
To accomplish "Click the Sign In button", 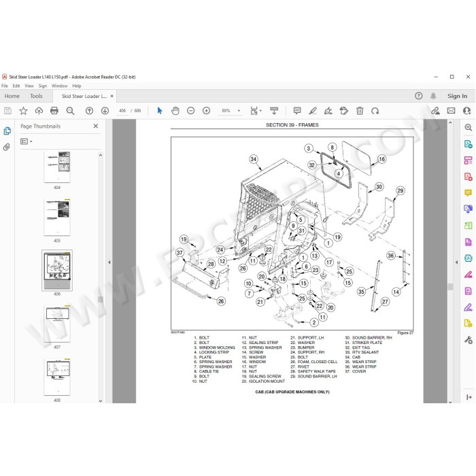I will click(457, 96).
